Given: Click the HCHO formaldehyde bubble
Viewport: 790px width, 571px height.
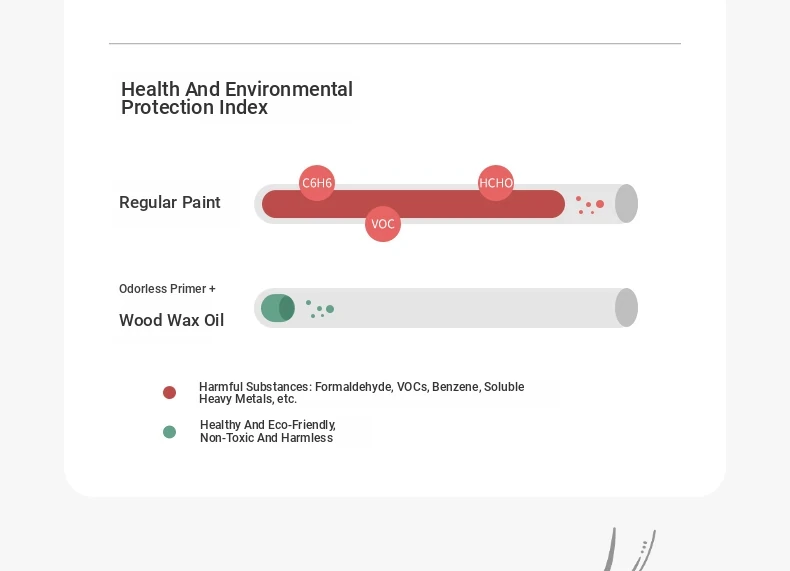Looking at the screenshot, I should (x=496, y=183).
